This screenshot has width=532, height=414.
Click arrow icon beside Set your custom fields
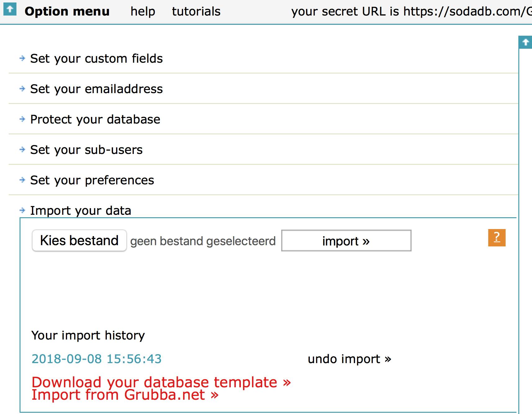pyautogui.click(x=22, y=58)
